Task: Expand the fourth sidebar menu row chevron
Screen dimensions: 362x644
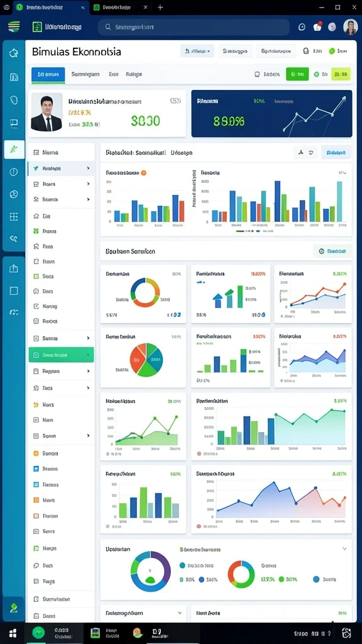Action: coord(88,199)
